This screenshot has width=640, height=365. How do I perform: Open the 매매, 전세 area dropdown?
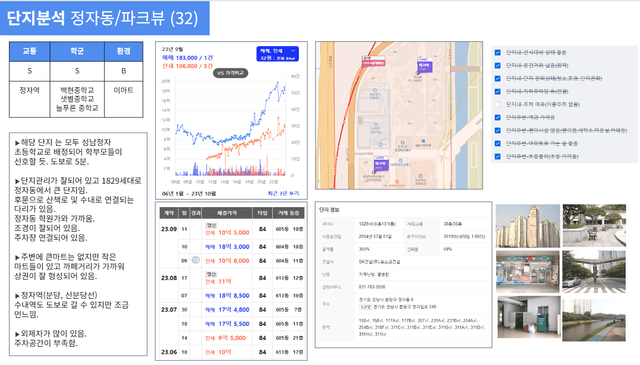click(278, 53)
